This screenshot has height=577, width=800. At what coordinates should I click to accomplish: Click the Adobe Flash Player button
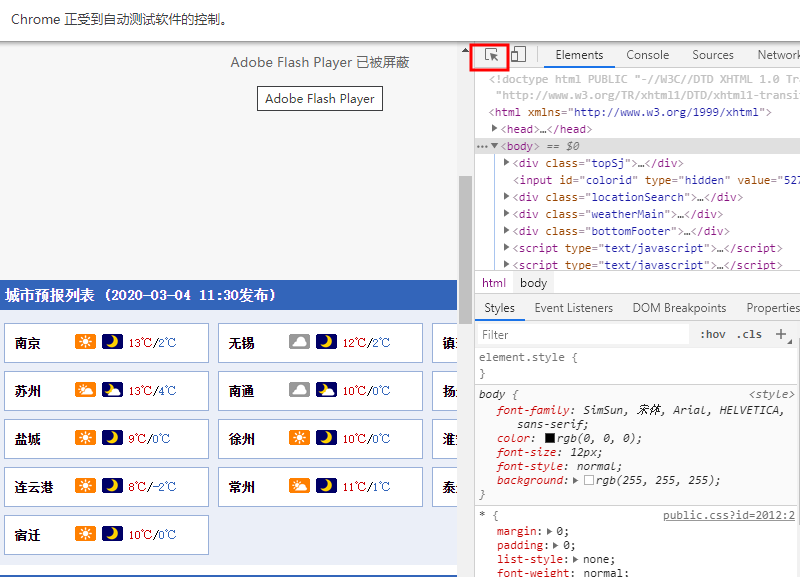320,98
